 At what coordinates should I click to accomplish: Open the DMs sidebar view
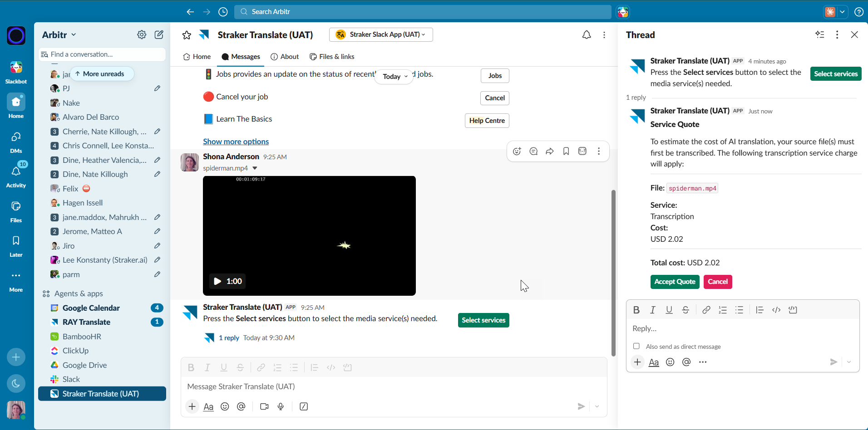point(16,142)
